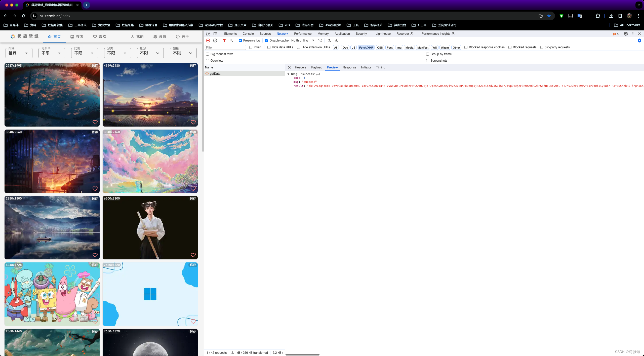The image size is (644, 356).
Task: Toggle Disable cache checkbox
Action: [267, 41]
